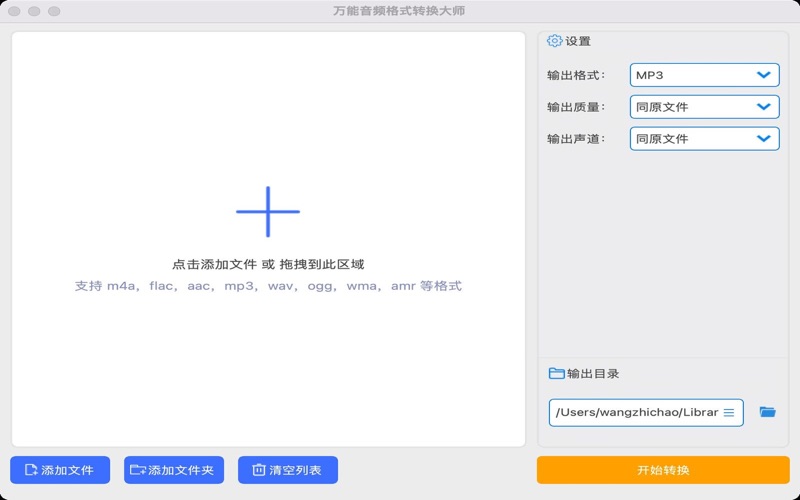Viewport: 800px width, 500px height.
Task: Close the 万能音频格式转换大师 window
Action: click(14, 11)
